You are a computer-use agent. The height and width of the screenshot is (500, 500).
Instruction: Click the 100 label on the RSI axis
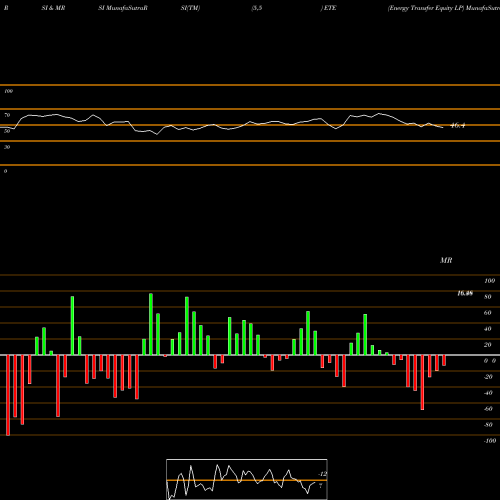pos(8,91)
